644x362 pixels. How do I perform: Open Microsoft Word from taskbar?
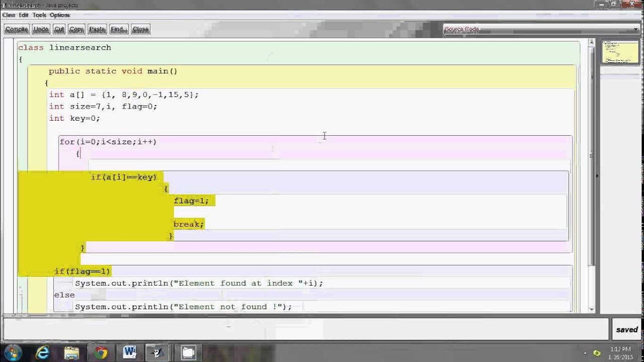point(130,352)
